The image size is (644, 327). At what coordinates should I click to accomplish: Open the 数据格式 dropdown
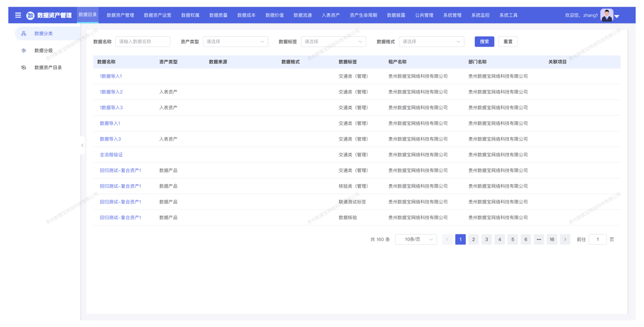[x=432, y=42]
